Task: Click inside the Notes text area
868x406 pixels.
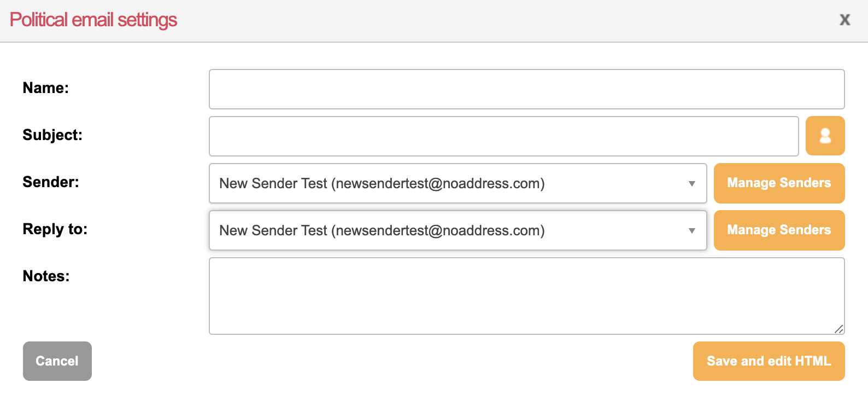Action: coord(526,295)
